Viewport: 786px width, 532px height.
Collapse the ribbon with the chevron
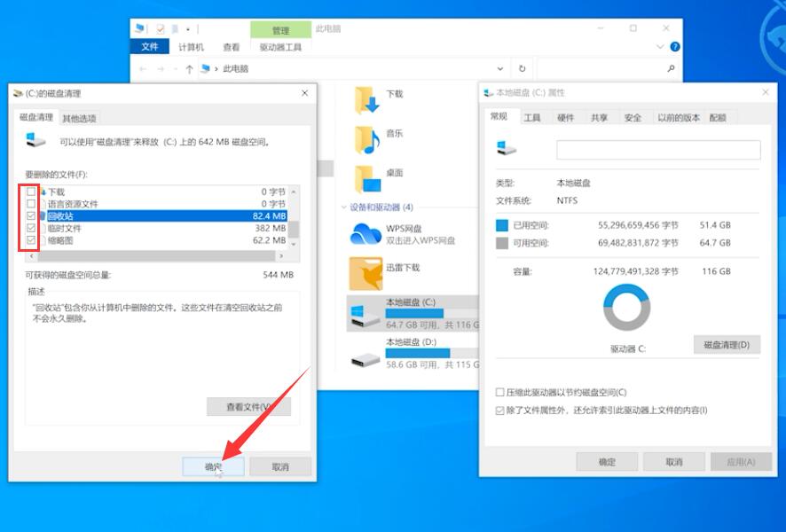pos(660,47)
